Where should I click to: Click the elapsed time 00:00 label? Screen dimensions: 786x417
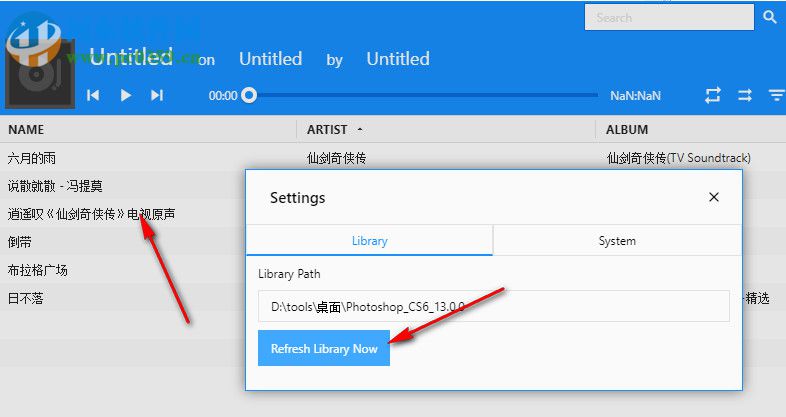223,96
